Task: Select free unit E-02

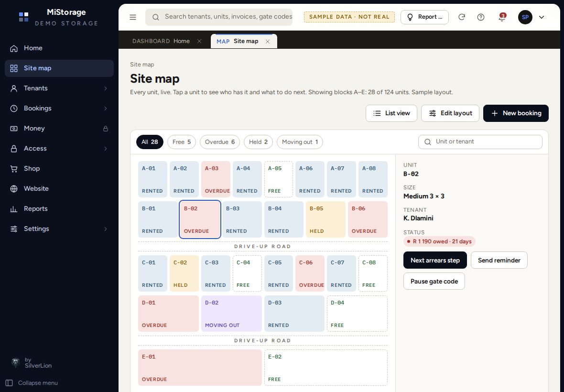Action: click(x=326, y=368)
